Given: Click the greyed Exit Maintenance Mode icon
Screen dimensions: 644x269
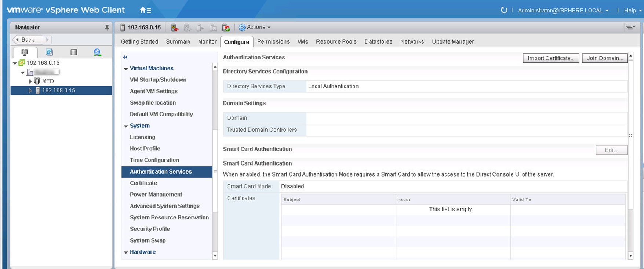Looking at the screenshot, I should [188, 28].
